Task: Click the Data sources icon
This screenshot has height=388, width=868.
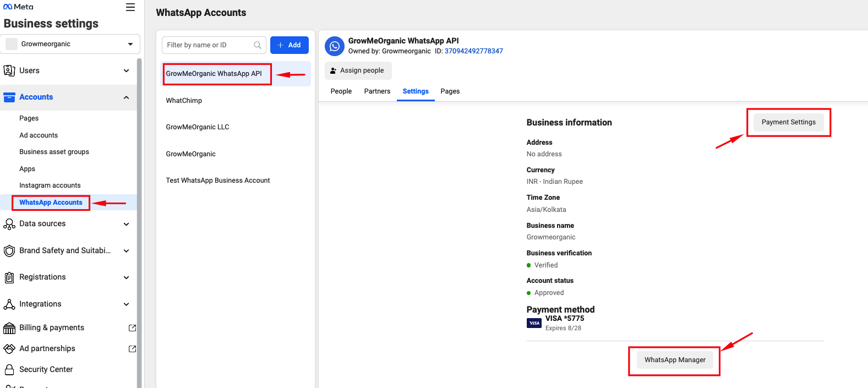Action: click(x=9, y=224)
